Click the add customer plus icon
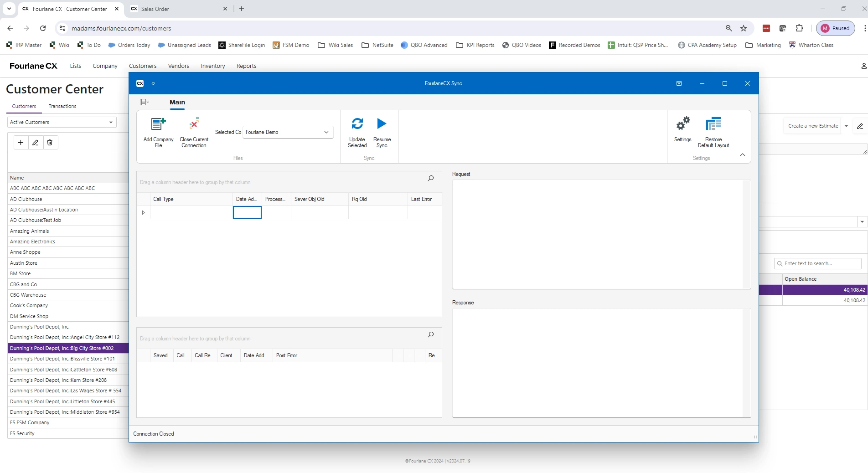 pyautogui.click(x=21, y=143)
